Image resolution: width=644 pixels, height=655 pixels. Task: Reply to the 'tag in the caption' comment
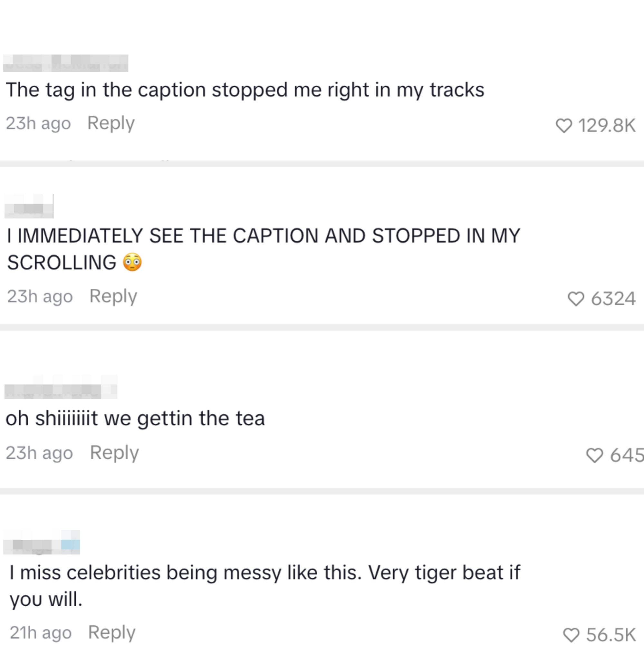pyautogui.click(x=111, y=123)
